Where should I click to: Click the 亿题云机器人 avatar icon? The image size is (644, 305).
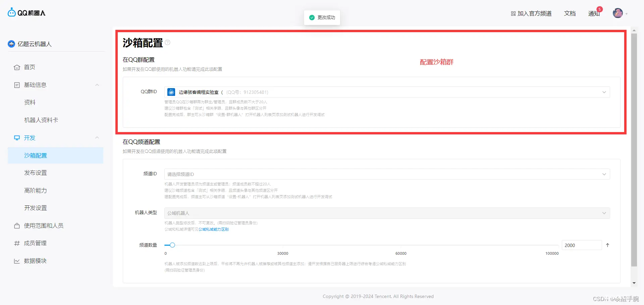pyautogui.click(x=11, y=44)
